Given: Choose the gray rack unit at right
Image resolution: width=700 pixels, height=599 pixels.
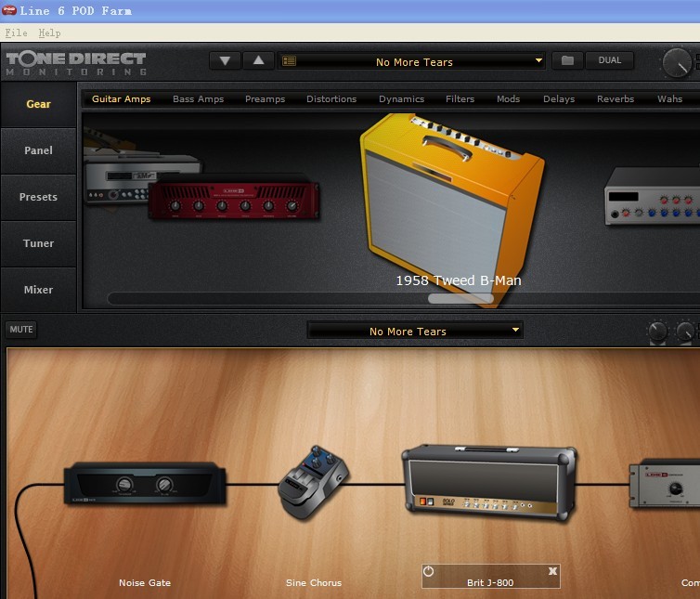Looking at the screenshot, I should [x=653, y=197].
